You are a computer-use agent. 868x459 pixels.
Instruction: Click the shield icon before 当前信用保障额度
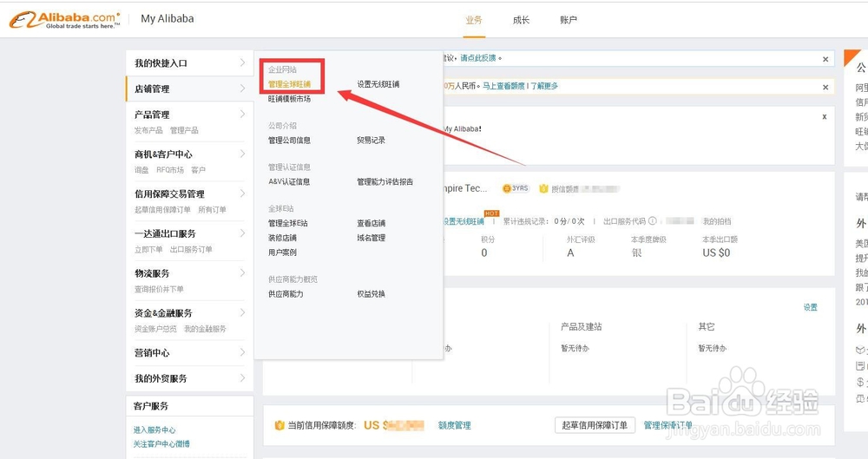point(279,425)
